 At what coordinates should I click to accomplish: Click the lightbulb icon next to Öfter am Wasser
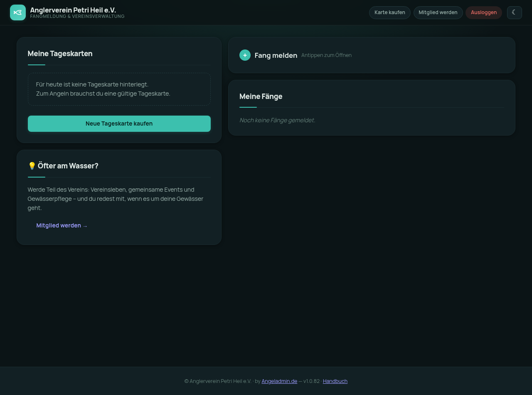tap(32, 166)
